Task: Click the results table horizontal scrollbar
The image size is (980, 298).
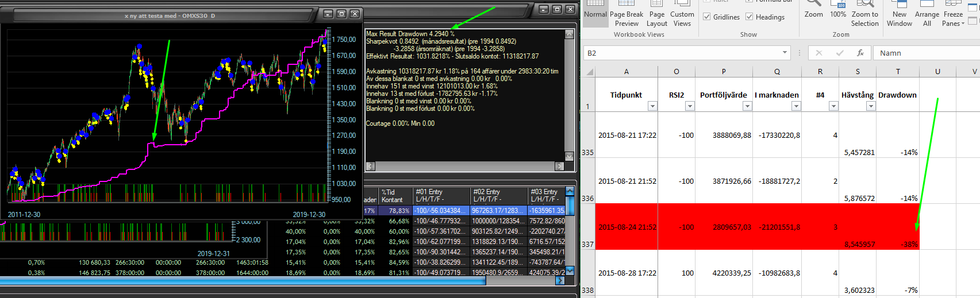Action: click(x=241, y=281)
